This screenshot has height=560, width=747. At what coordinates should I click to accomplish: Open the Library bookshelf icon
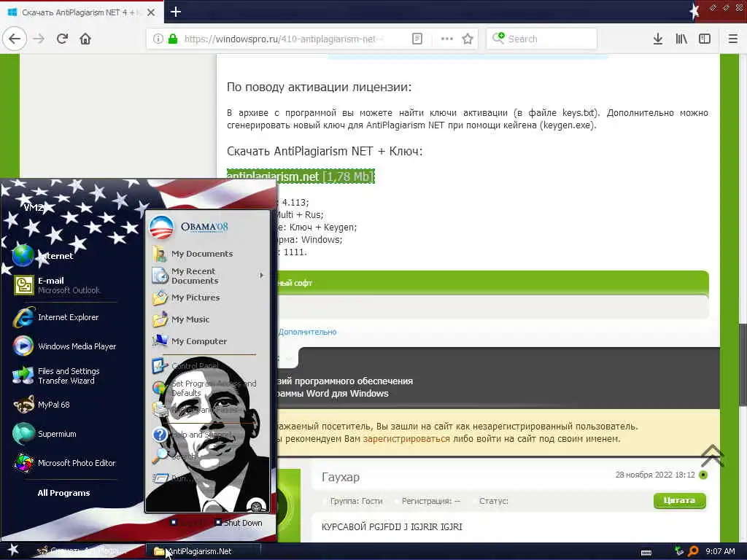[681, 39]
